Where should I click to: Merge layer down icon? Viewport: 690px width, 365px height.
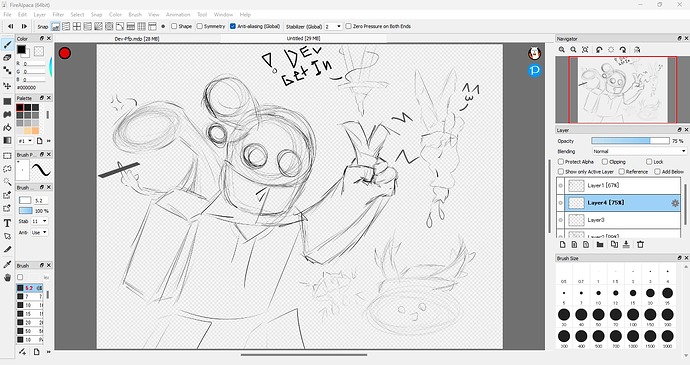626,244
